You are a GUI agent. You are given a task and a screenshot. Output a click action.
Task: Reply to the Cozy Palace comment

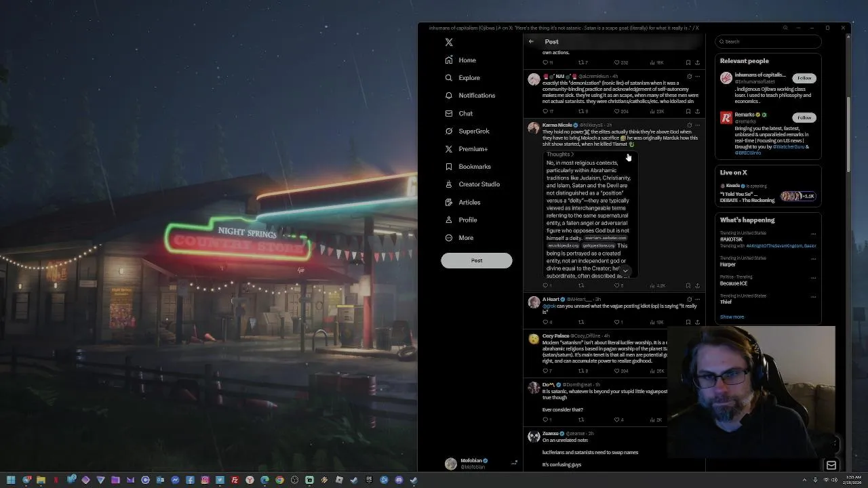[545, 371]
